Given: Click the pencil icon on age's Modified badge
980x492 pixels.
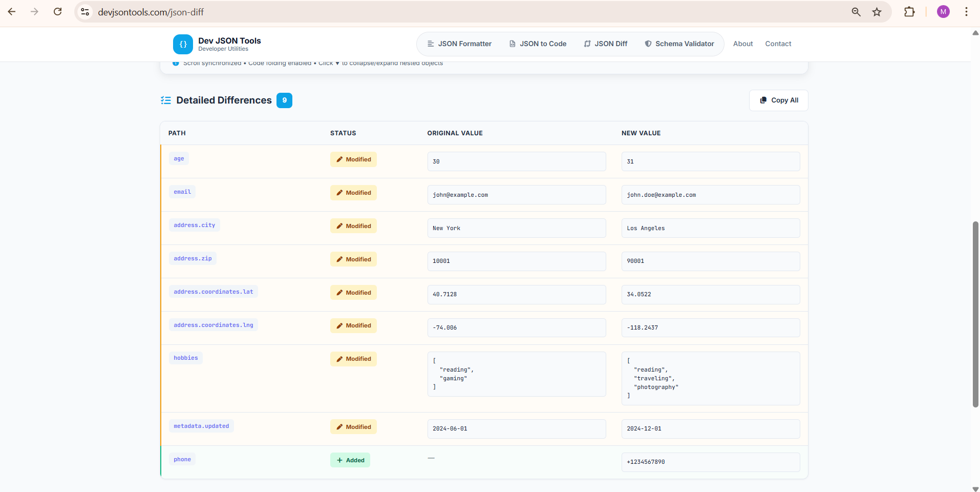Looking at the screenshot, I should (339, 159).
